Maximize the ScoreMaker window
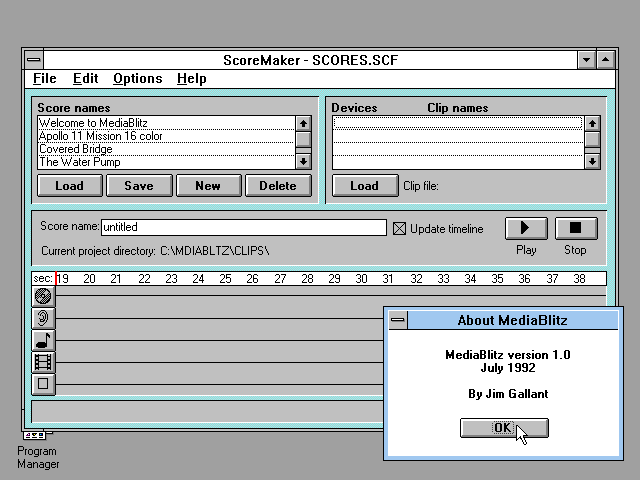The image size is (640, 480). coord(605,60)
